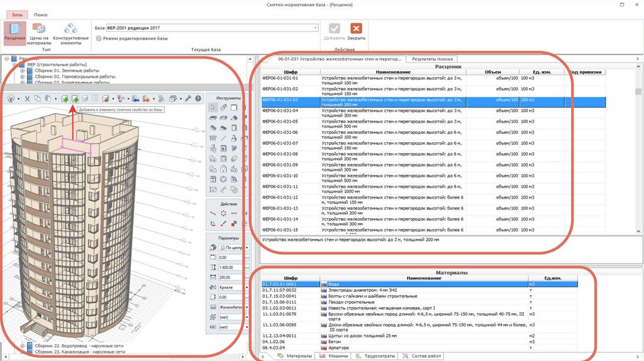
Task: Open the Расценки base type
Action: (14, 32)
